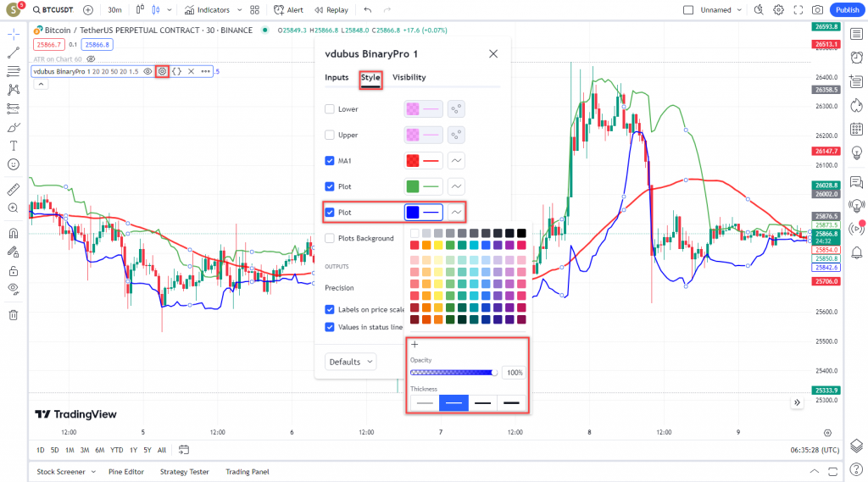Adjust the Opacity slider handle
868x482 pixels.
(x=494, y=373)
